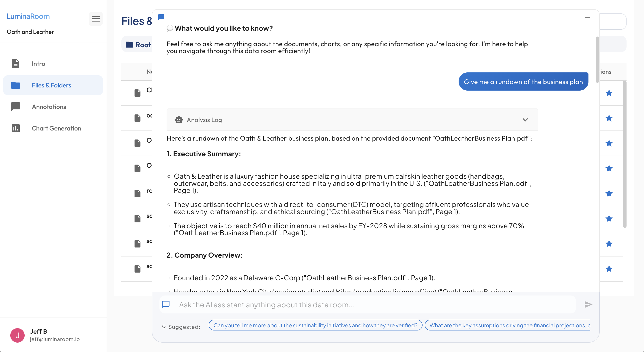Toggle the star on the seventh file row
Image resolution: width=644 pixels, height=352 pixels.
click(609, 243)
